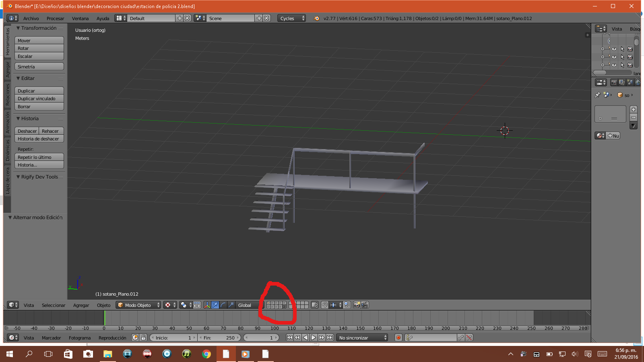644x362 pixels.
Task: Add a new scene next to Scene field
Action: pos(259,18)
